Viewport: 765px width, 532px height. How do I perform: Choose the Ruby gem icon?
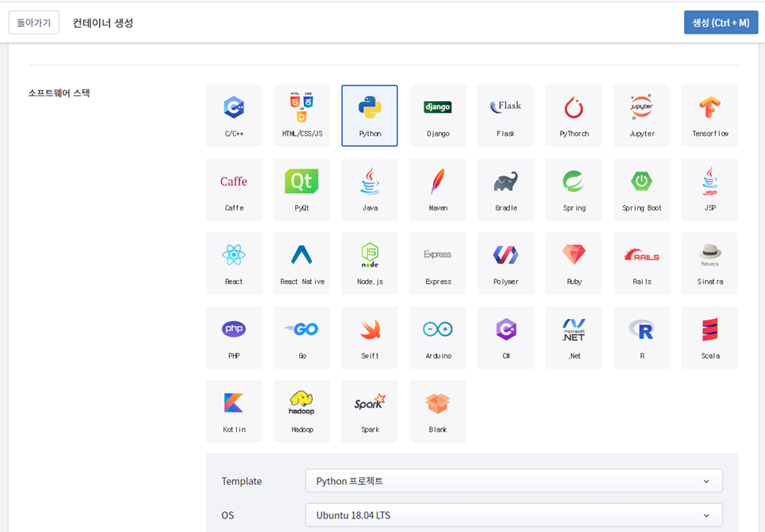click(574, 254)
